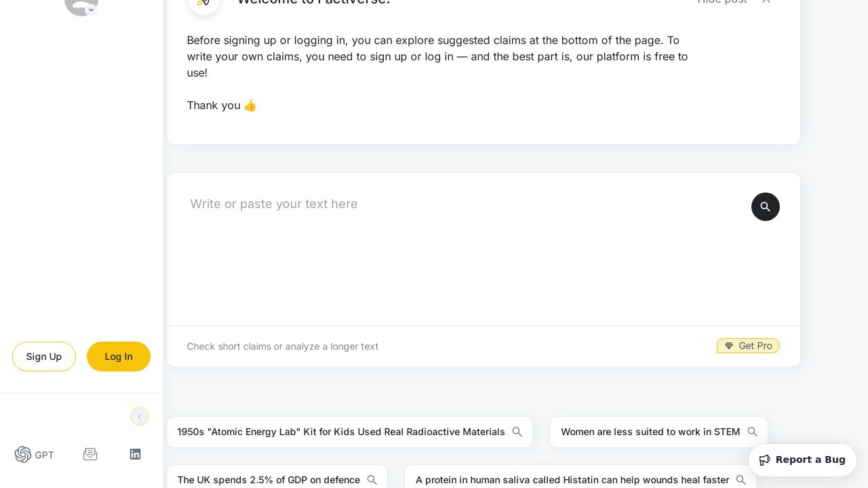
Task: Click the Report a Bug label
Action: [810, 460]
